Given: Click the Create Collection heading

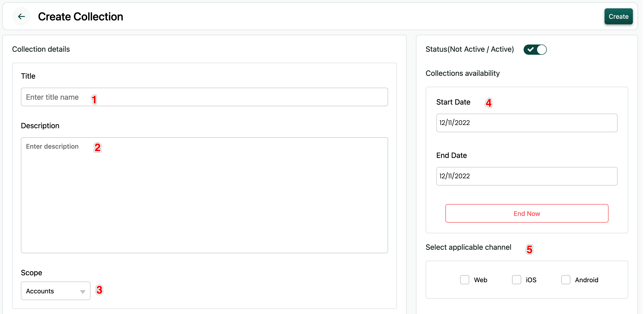Looking at the screenshot, I should point(80,16).
